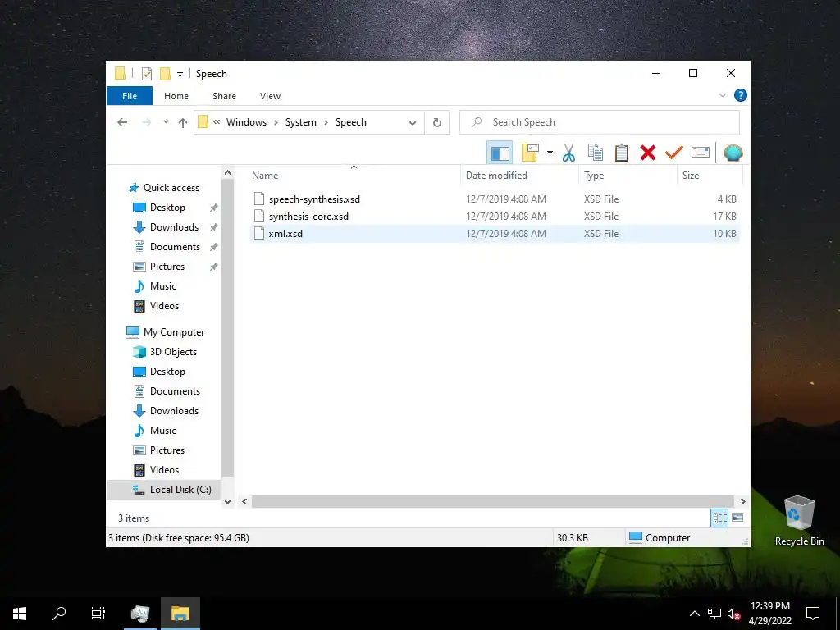The image size is (840, 630).
Task: Click Properties icon in quick access toolbar
Action: pyautogui.click(x=147, y=73)
